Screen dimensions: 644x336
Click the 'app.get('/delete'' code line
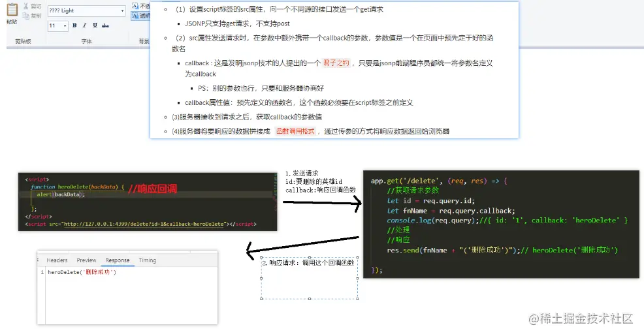tap(439, 181)
